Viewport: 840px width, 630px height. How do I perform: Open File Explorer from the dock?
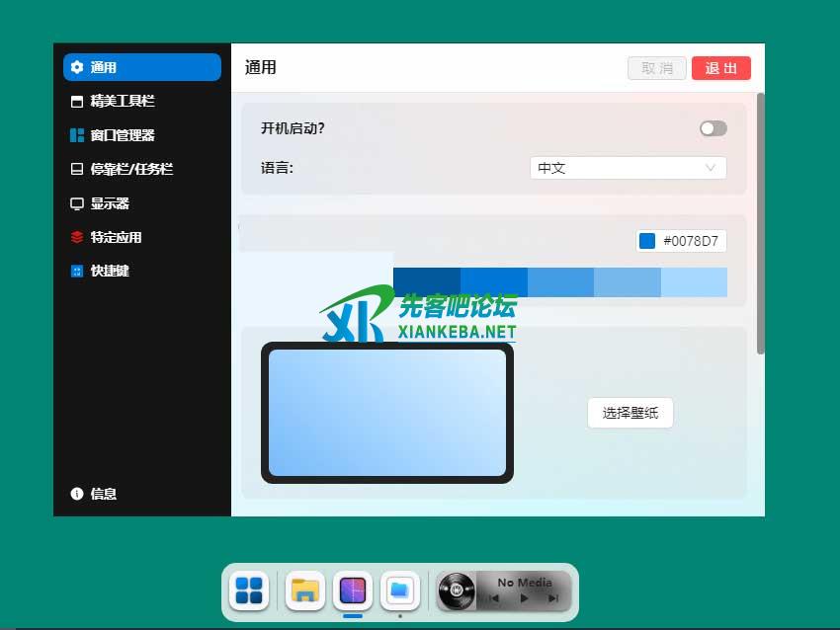pos(305,591)
